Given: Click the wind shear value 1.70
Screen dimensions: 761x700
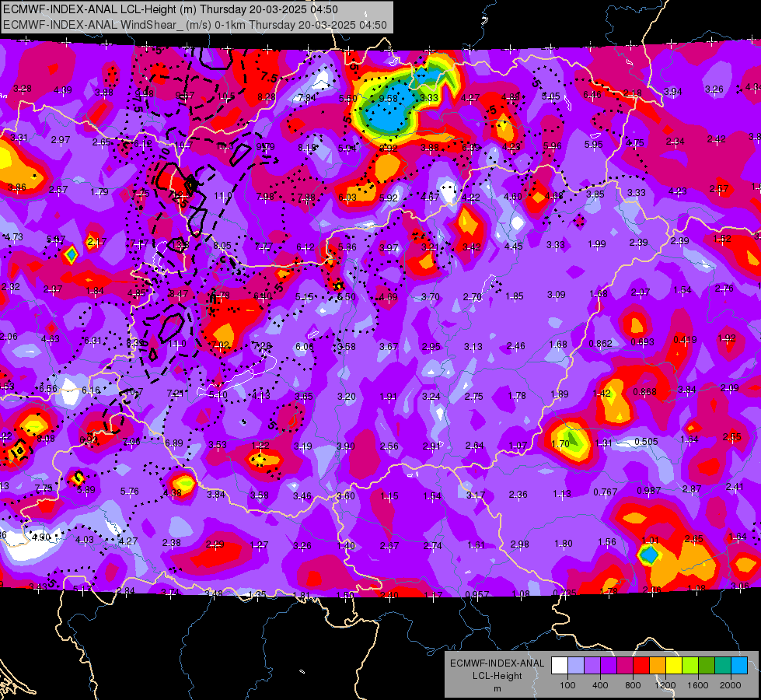Looking at the screenshot, I should point(560,443).
